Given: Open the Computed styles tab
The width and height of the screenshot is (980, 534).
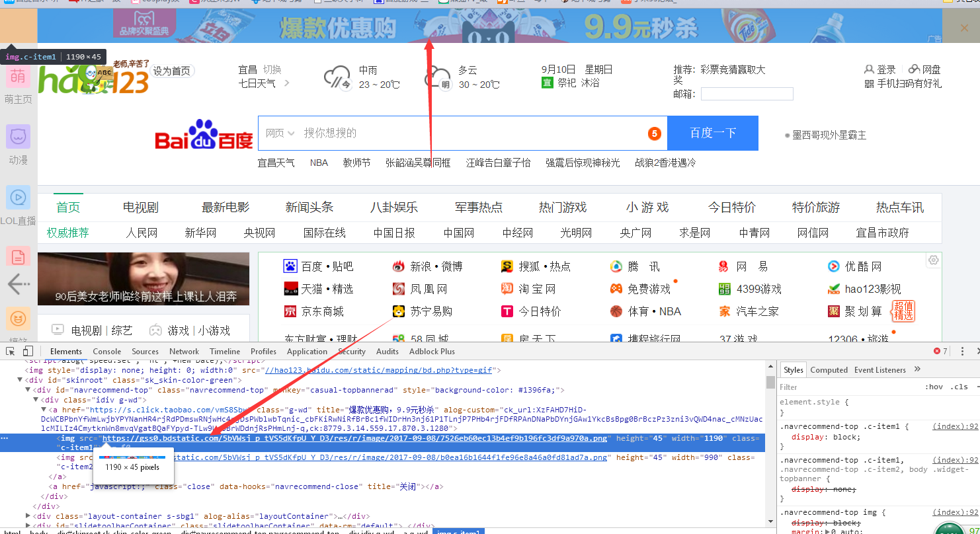Looking at the screenshot, I should point(829,370).
